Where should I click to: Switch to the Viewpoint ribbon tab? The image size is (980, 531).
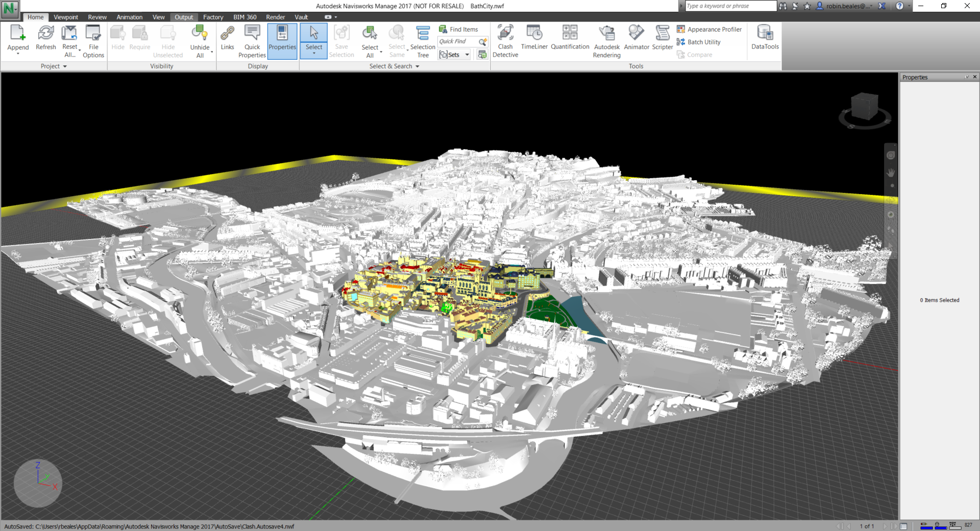(66, 17)
